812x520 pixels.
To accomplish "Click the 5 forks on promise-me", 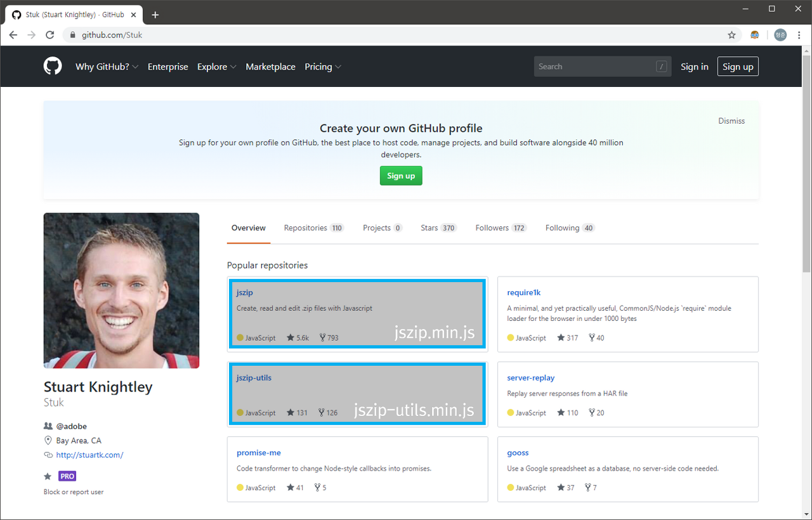I will point(320,488).
